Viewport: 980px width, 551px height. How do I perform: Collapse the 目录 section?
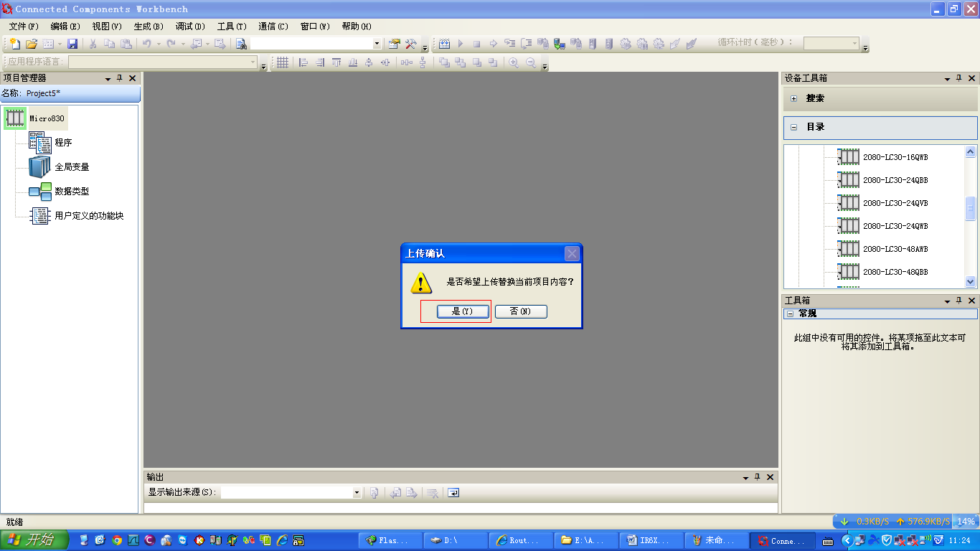[793, 128]
